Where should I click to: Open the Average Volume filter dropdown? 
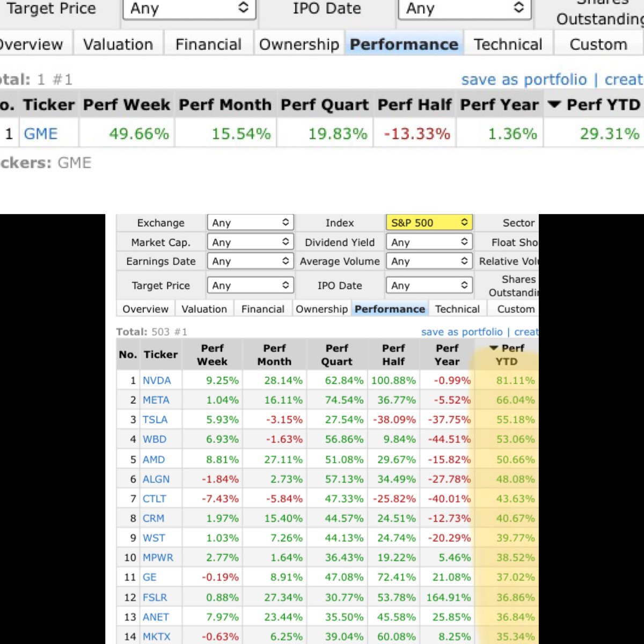point(429,261)
